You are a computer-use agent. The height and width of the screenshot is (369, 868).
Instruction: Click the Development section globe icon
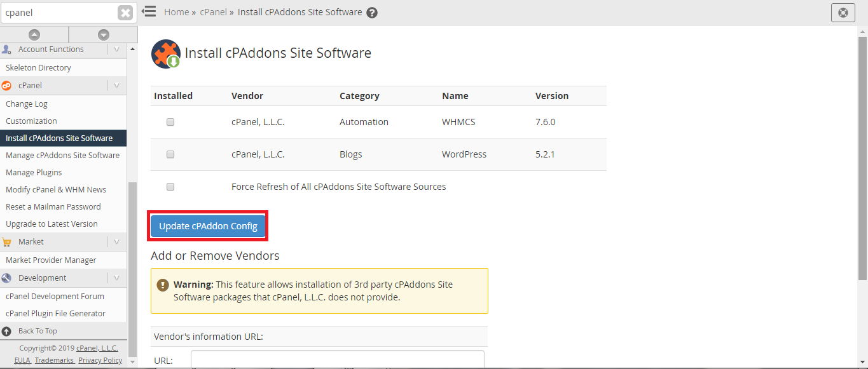tap(6, 278)
